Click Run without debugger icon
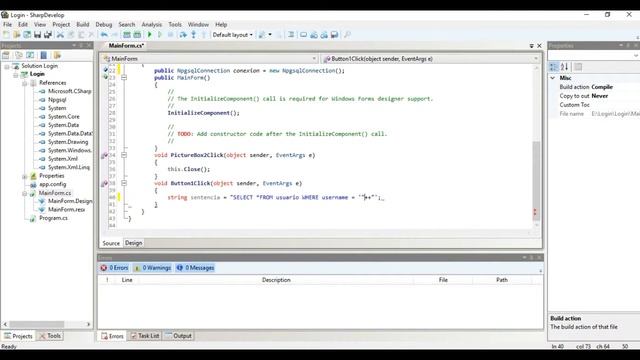The image size is (640, 360). (160, 35)
